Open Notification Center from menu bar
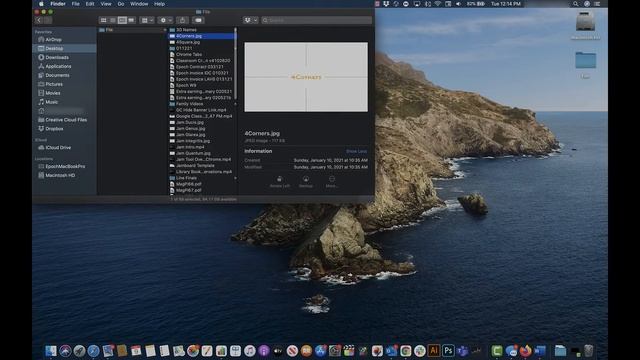The height and width of the screenshot is (360, 640). point(597,4)
